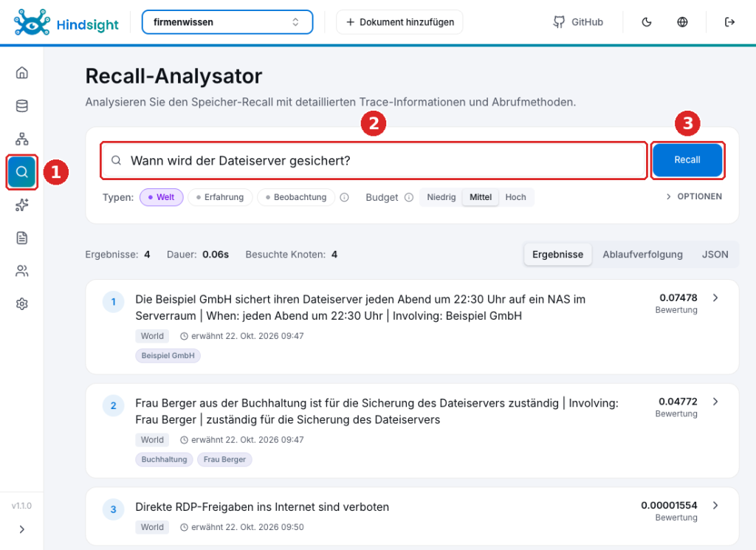Click the Recall button
The image size is (756, 550).
[x=687, y=160]
